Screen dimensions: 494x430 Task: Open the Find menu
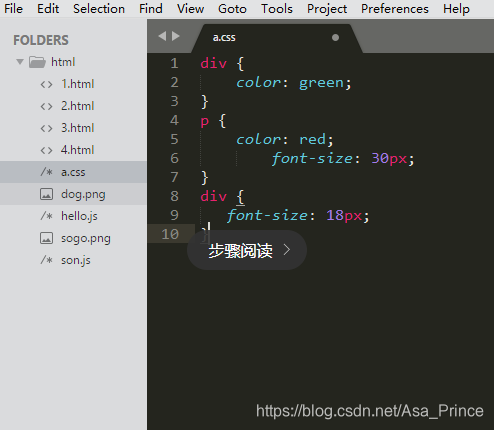pos(151,9)
